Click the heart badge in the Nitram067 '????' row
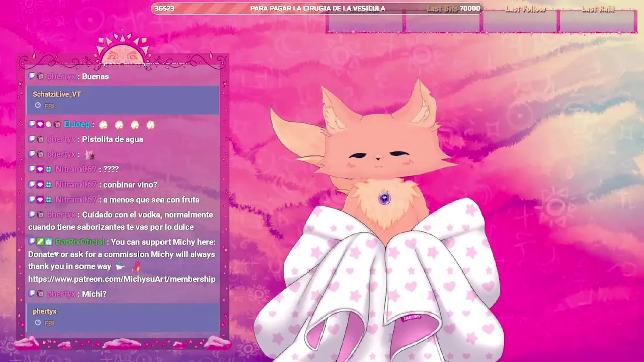This screenshot has height=362, width=644. coord(40,169)
